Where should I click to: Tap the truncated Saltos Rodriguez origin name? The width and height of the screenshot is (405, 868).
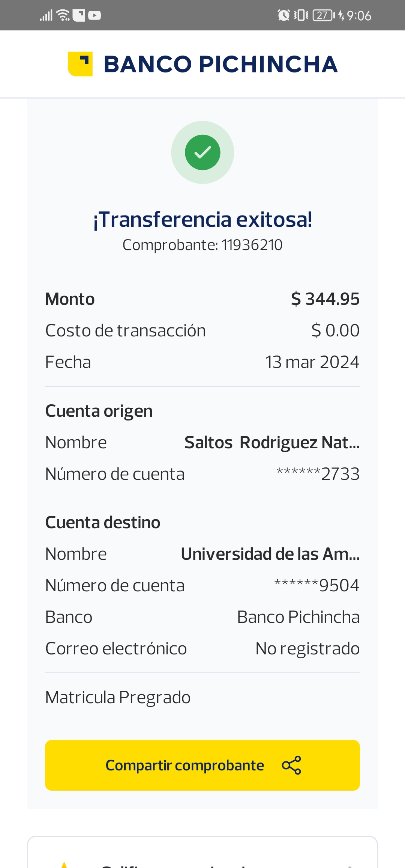(x=272, y=443)
